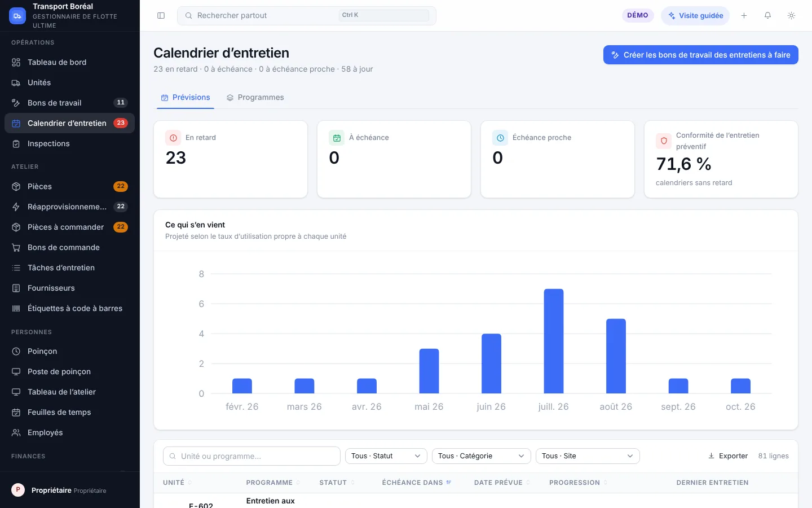Toggle the sidebar collapse icon
This screenshot has width=812, height=508.
tap(161, 16)
